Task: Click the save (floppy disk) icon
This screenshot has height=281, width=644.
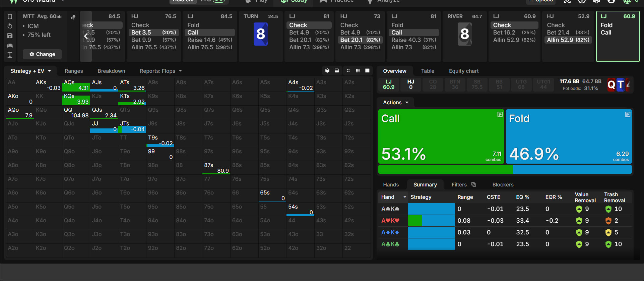Action: (x=10, y=36)
